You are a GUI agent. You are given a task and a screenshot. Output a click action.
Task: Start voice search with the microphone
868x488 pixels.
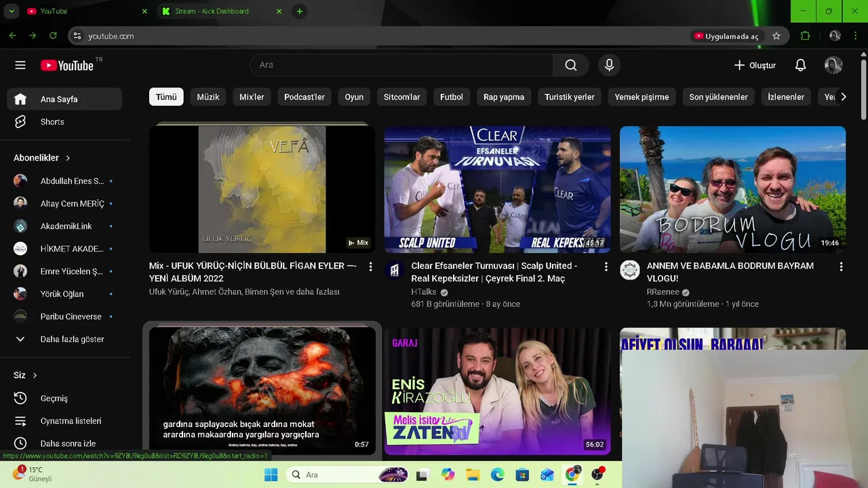pos(609,65)
